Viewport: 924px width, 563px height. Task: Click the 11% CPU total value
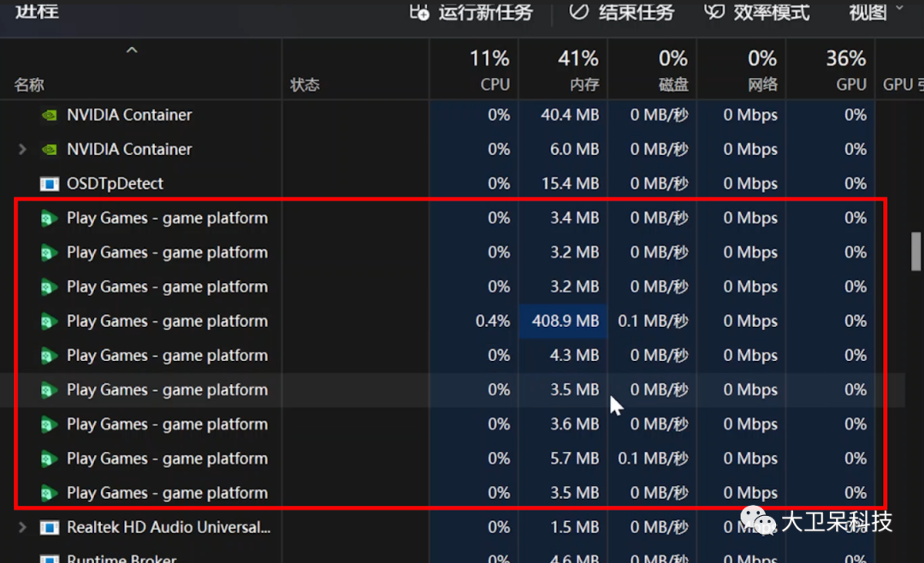489,58
